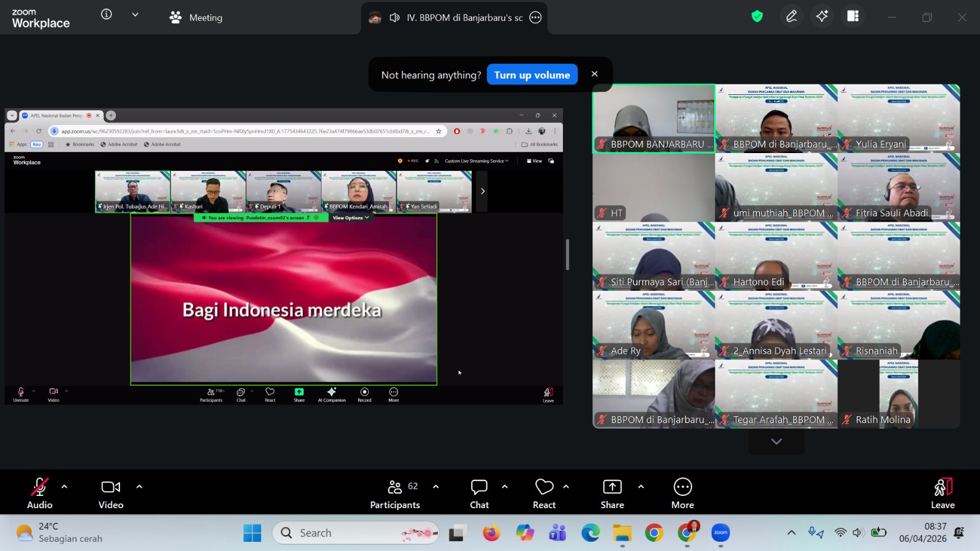Viewport: 980px width, 551px height.
Task: Open the meeting info icon
Action: click(x=107, y=15)
